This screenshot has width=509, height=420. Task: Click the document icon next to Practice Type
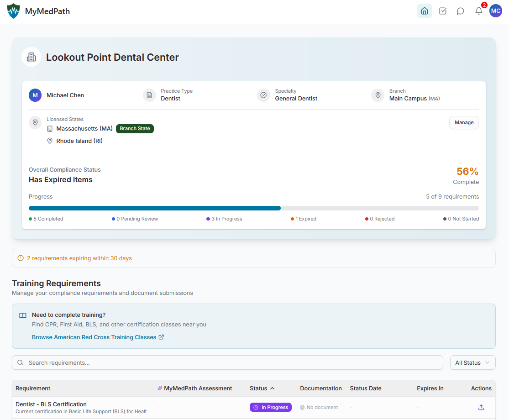pyautogui.click(x=149, y=95)
